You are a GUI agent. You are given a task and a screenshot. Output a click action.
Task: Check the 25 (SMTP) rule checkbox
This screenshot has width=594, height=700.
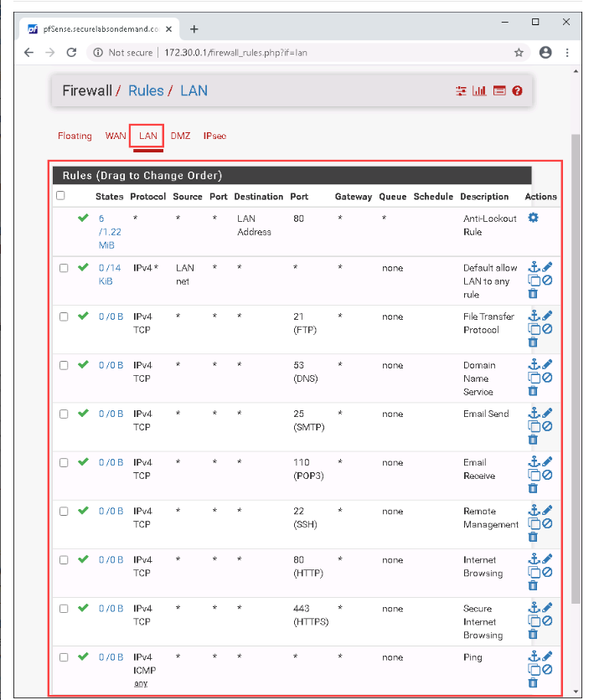[x=64, y=414]
